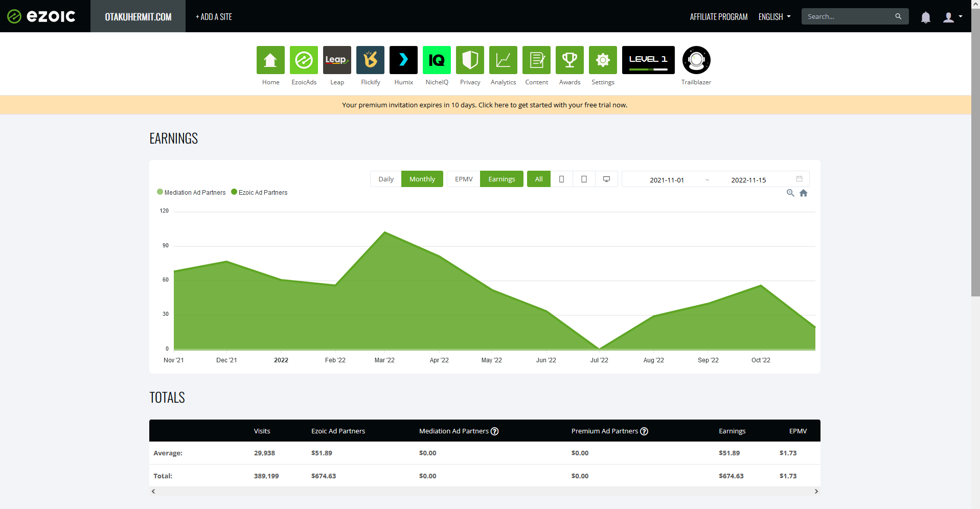The height and width of the screenshot is (509, 980).
Task: Click table horizontal scroll left arrow
Action: tap(153, 491)
